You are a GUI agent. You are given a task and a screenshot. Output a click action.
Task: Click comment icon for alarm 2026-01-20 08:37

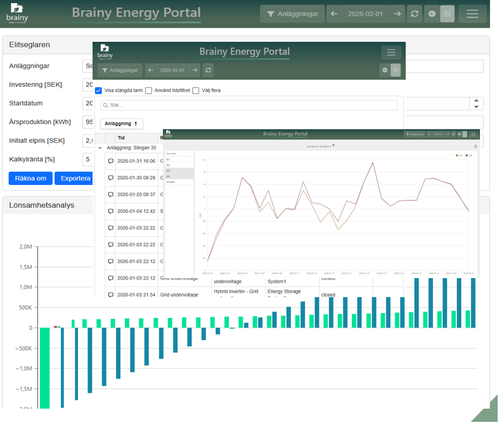click(110, 194)
